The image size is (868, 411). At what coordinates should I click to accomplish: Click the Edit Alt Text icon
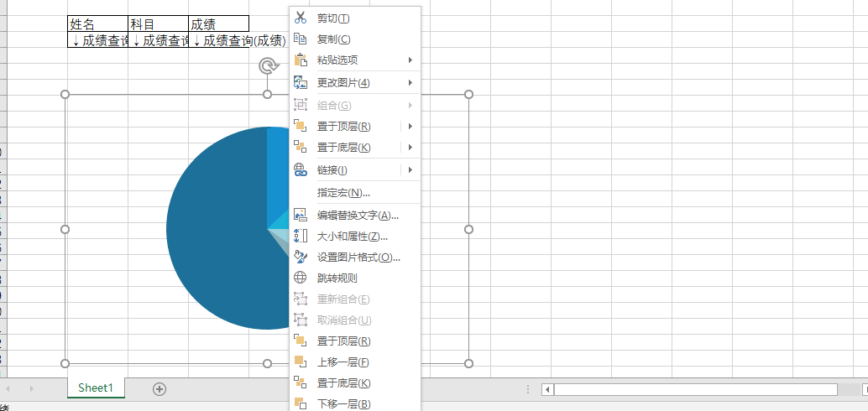point(300,216)
